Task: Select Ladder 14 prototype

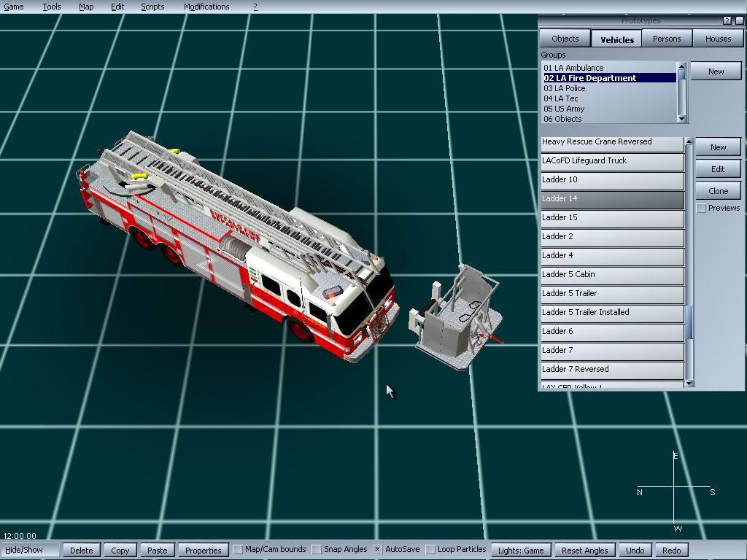Action: pyautogui.click(x=612, y=200)
